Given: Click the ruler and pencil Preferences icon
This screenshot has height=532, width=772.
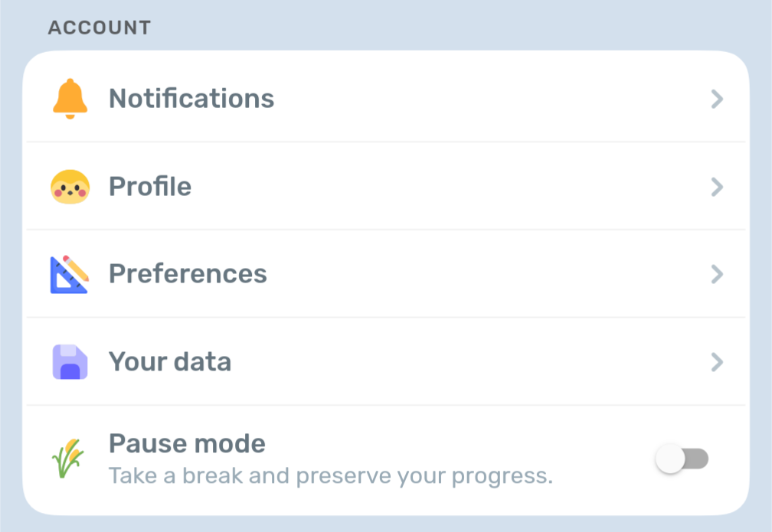Looking at the screenshot, I should [x=70, y=274].
